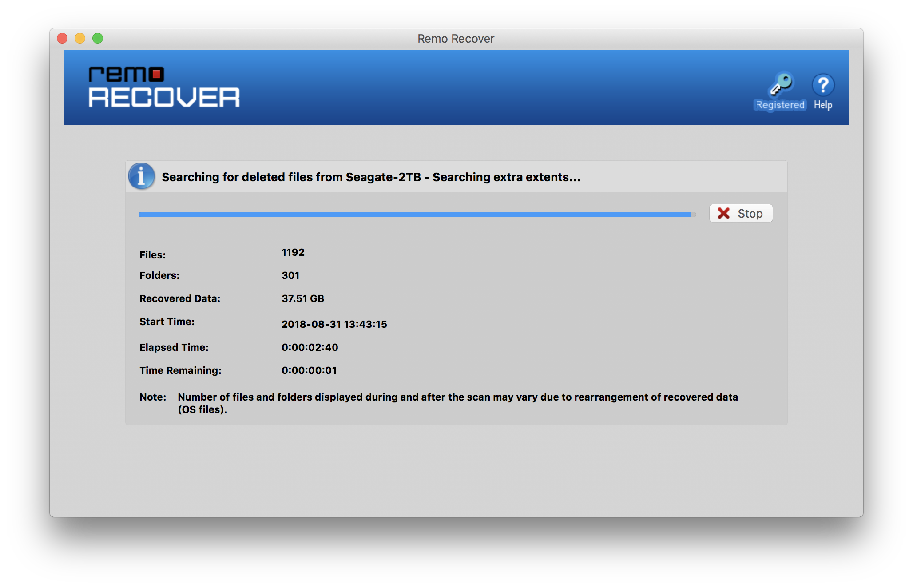Click the 'Start Time:' label
The height and width of the screenshot is (588, 913).
[167, 322]
